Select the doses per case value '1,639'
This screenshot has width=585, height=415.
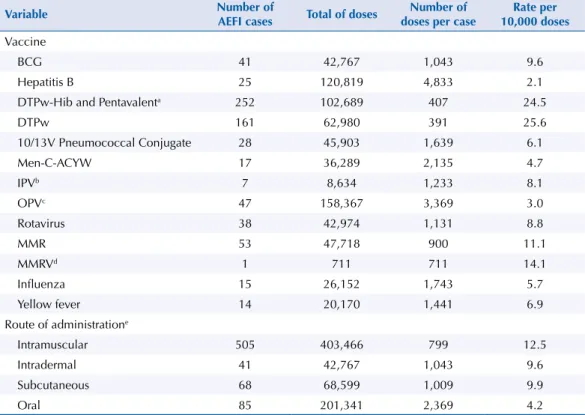point(438,143)
